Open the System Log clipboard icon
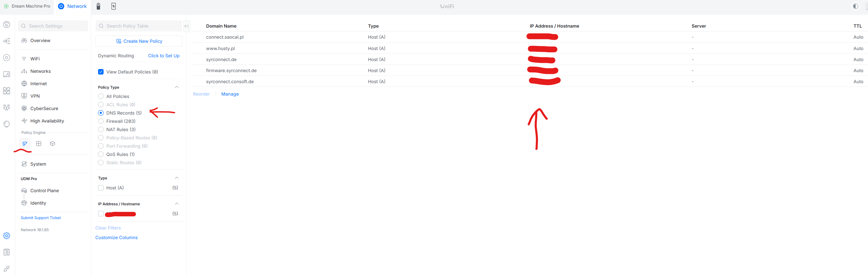The image size is (868, 275). click(x=7, y=252)
